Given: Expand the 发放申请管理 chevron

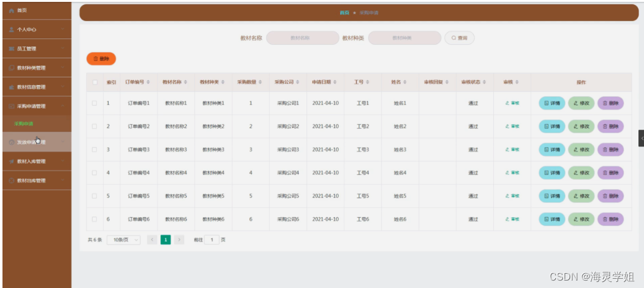Looking at the screenshot, I should pos(63,142).
